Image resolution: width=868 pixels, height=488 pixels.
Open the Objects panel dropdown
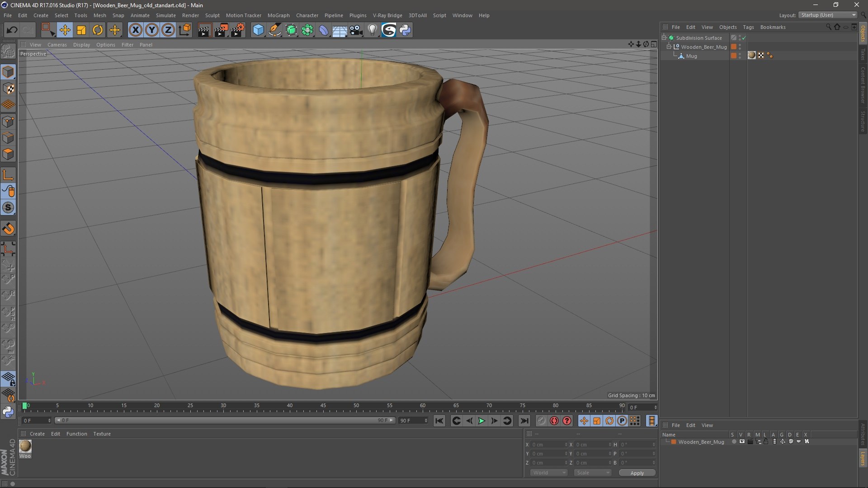point(726,27)
